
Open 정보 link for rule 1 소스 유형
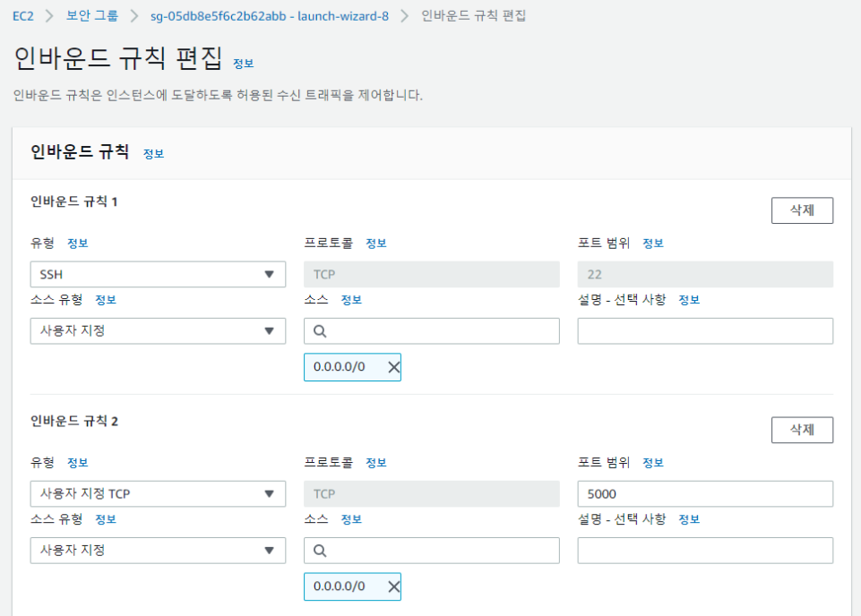click(106, 300)
